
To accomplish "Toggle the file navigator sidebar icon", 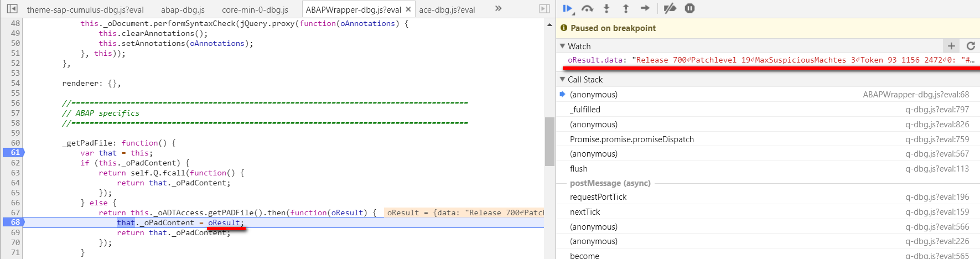I will 12,9.
